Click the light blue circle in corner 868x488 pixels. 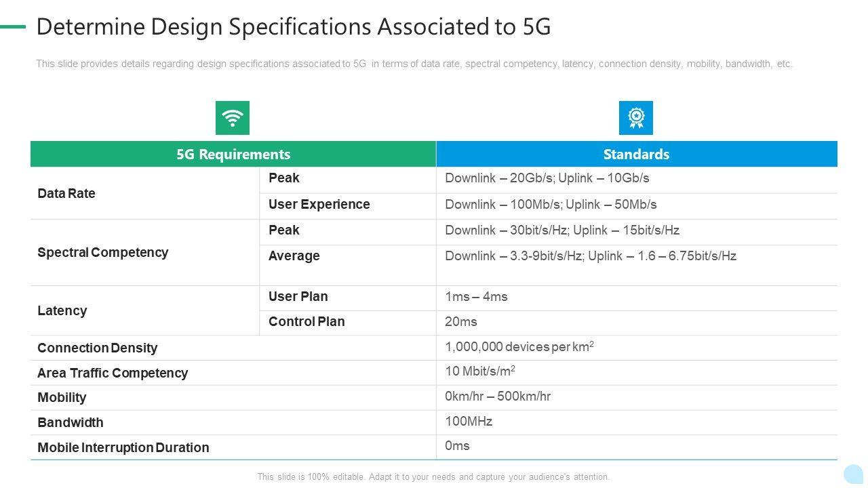(x=854, y=474)
